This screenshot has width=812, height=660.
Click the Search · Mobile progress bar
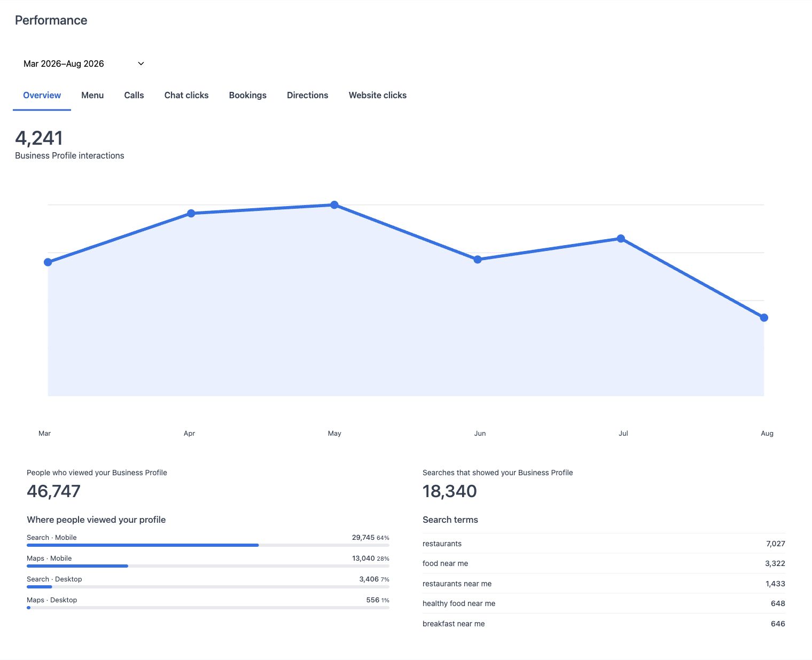208,545
